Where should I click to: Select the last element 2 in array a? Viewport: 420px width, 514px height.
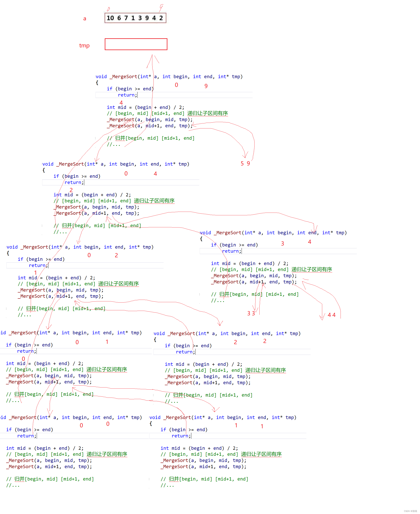point(161,18)
